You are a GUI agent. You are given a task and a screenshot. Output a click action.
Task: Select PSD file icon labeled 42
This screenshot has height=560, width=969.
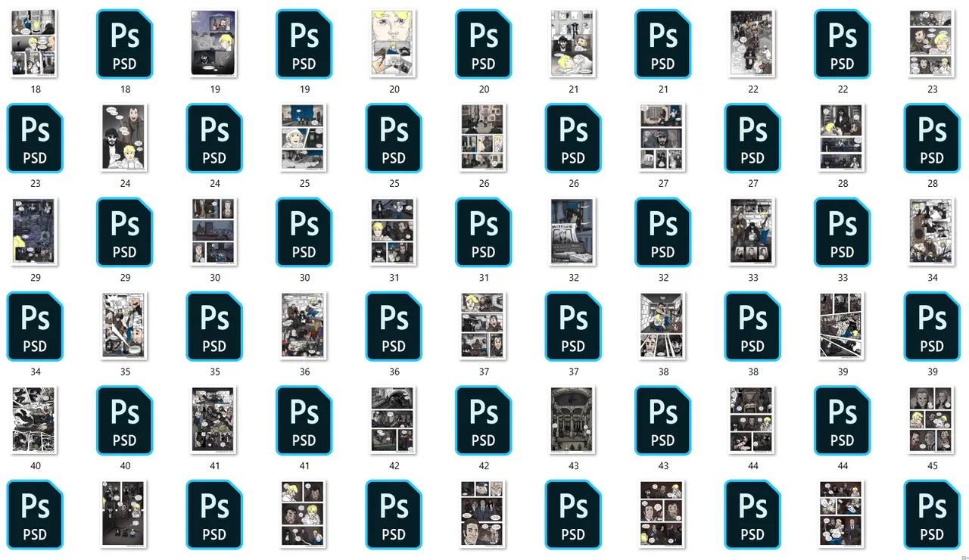coord(484,421)
